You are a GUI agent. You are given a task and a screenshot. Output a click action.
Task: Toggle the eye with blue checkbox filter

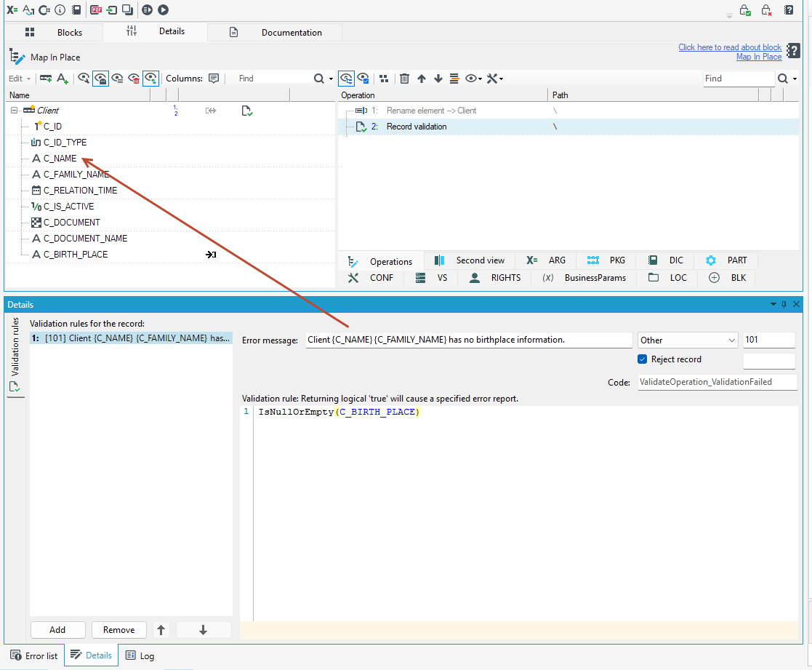363,79
